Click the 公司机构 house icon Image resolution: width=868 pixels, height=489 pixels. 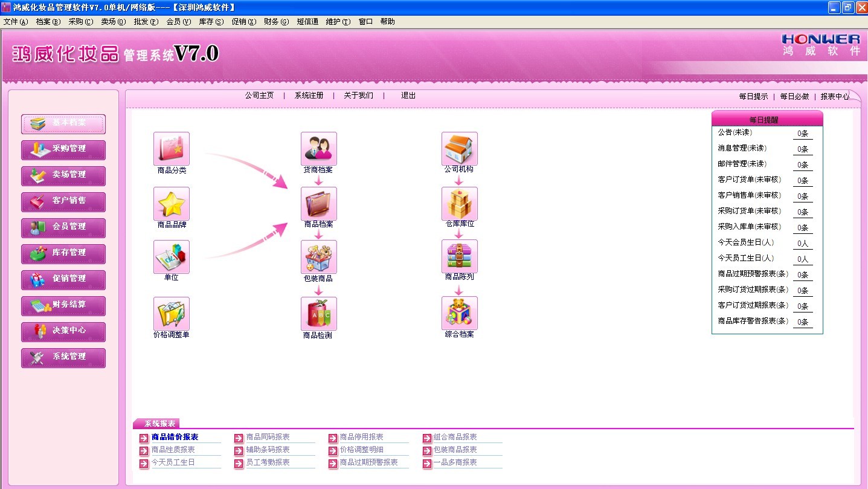tap(459, 149)
